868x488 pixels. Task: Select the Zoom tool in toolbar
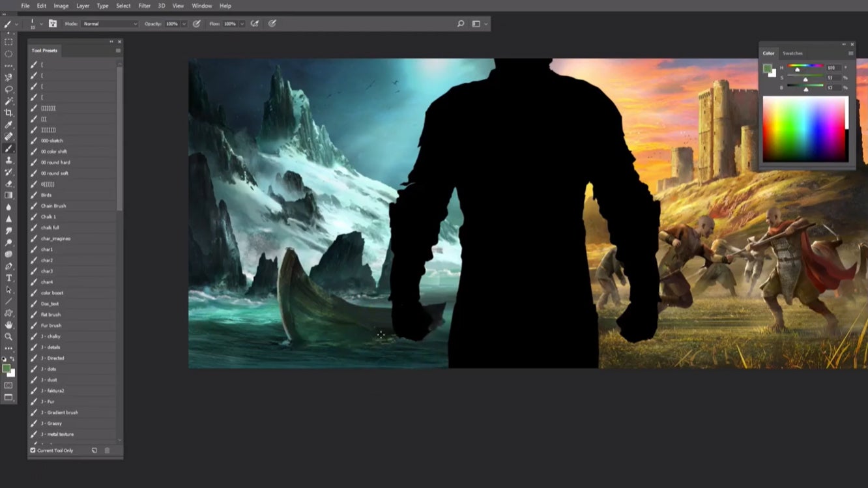tap(8, 336)
